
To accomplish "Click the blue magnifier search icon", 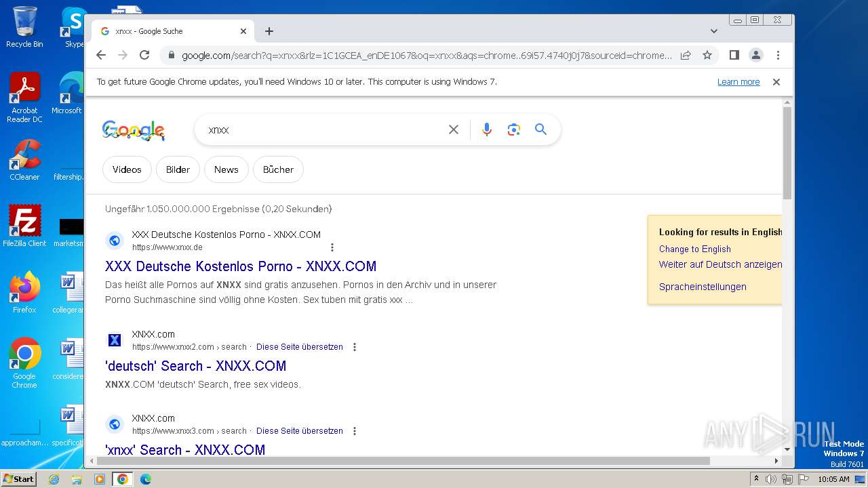I will 540,129.
